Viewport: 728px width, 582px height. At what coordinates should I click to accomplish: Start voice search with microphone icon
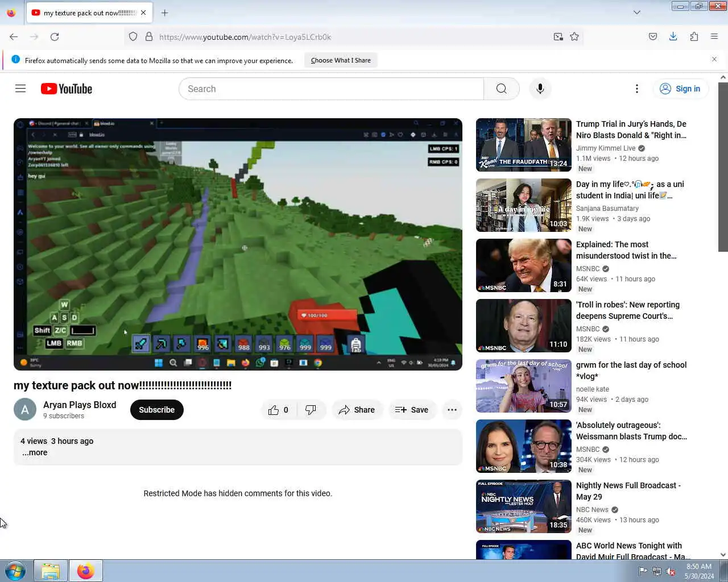[540, 89]
